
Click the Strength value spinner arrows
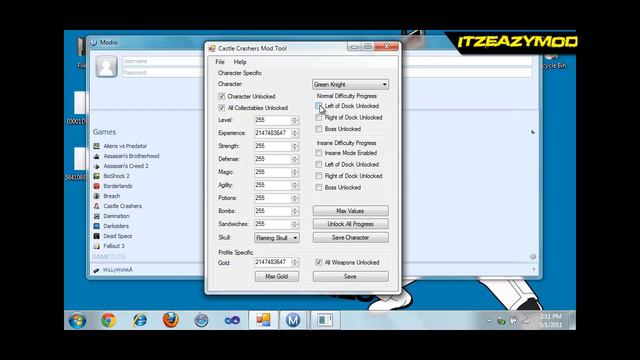pos(295,146)
